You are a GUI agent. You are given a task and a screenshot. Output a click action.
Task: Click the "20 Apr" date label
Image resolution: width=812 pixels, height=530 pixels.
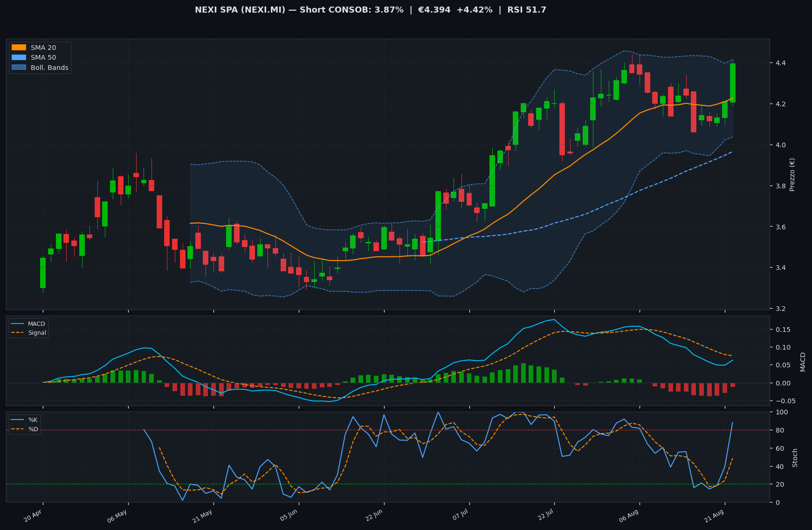[x=33, y=515]
